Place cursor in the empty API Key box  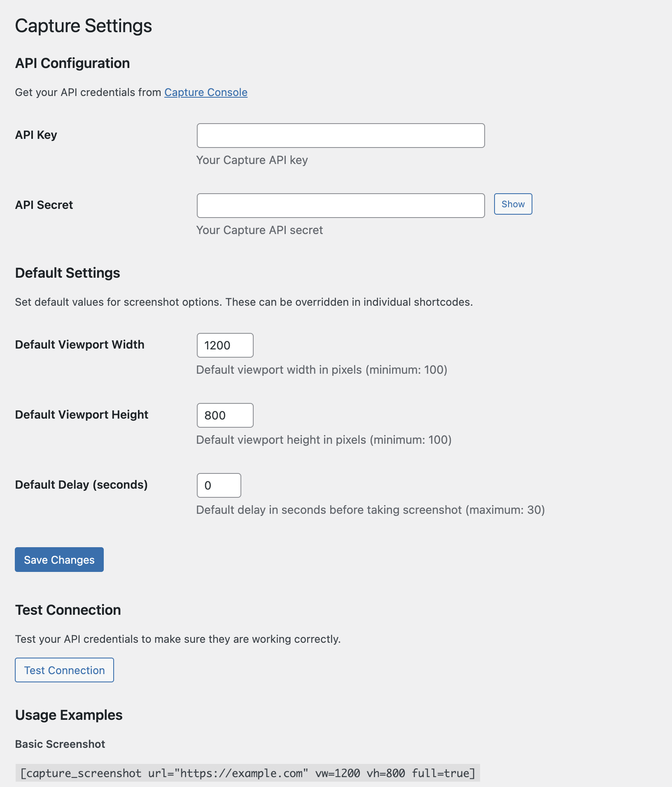pos(341,136)
